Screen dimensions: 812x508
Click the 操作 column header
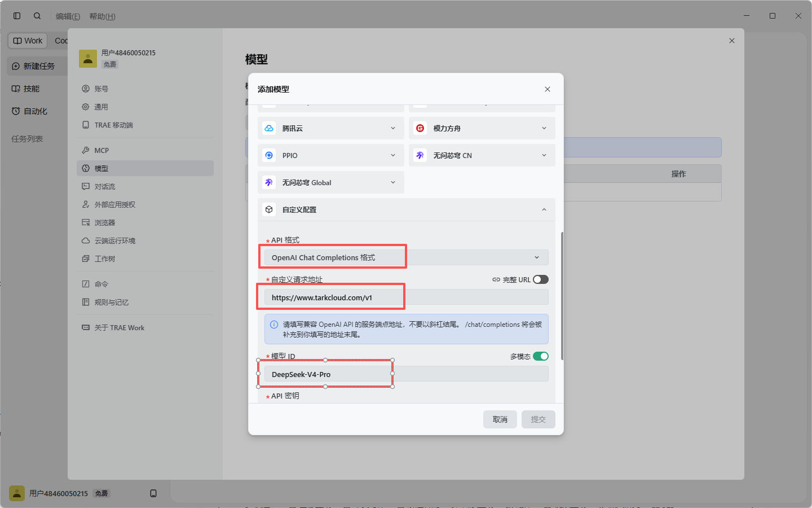[x=678, y=174]
